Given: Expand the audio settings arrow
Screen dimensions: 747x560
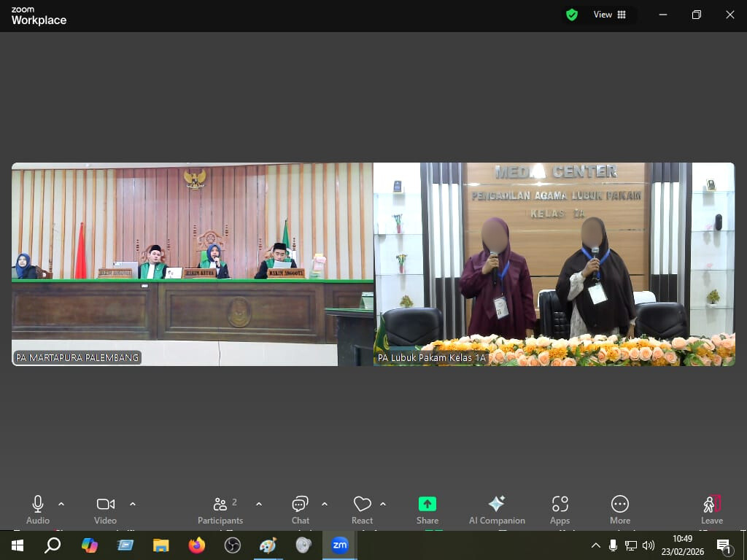Looking at the screenshot, I should coord(61,504).
